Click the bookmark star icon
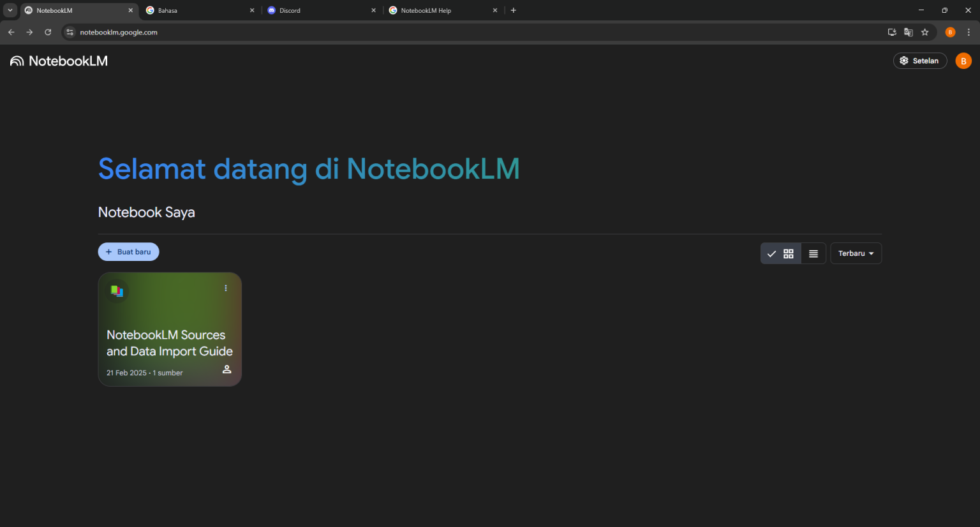Screen dimensions: 980x527 click(x=925, y=32)
